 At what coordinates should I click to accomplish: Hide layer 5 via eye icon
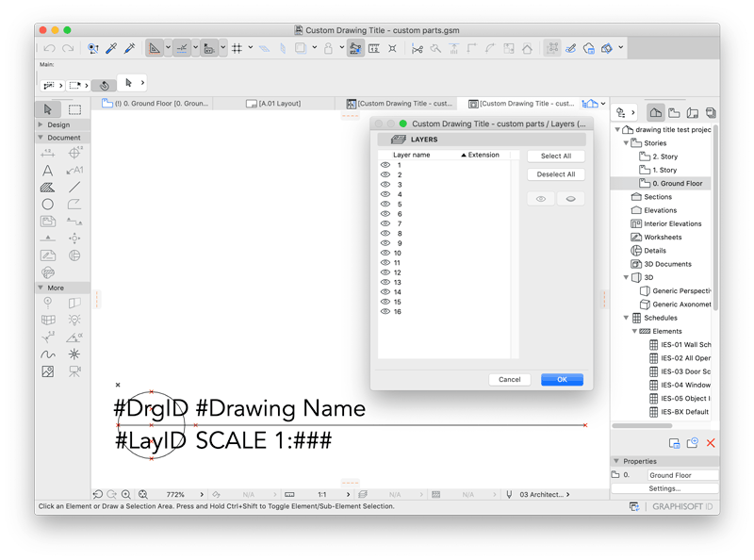click(385, 204)
